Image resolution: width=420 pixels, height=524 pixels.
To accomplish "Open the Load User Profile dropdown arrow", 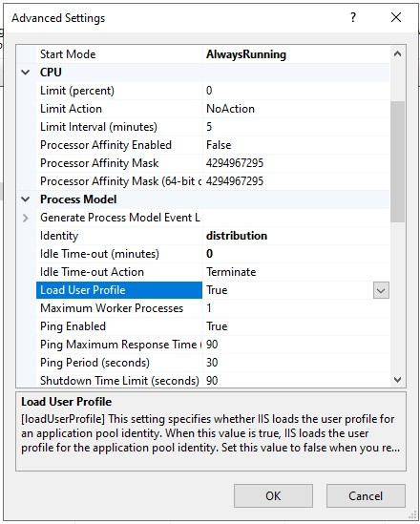I will tap(381, 290).
